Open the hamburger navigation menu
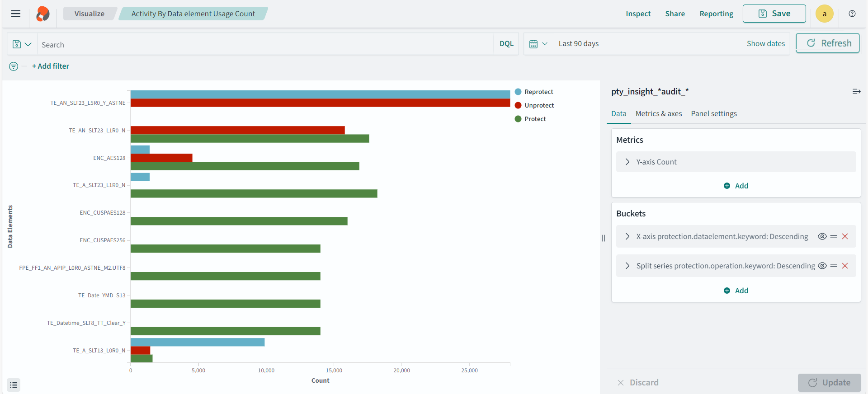Image resolution: width=868 pixels, height=394 pixels. tap(16, 14)
